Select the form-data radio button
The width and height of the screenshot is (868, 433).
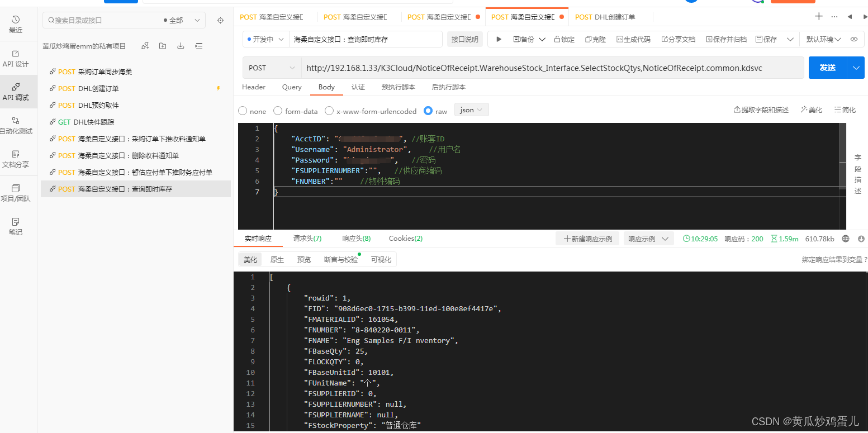[278, 111]
